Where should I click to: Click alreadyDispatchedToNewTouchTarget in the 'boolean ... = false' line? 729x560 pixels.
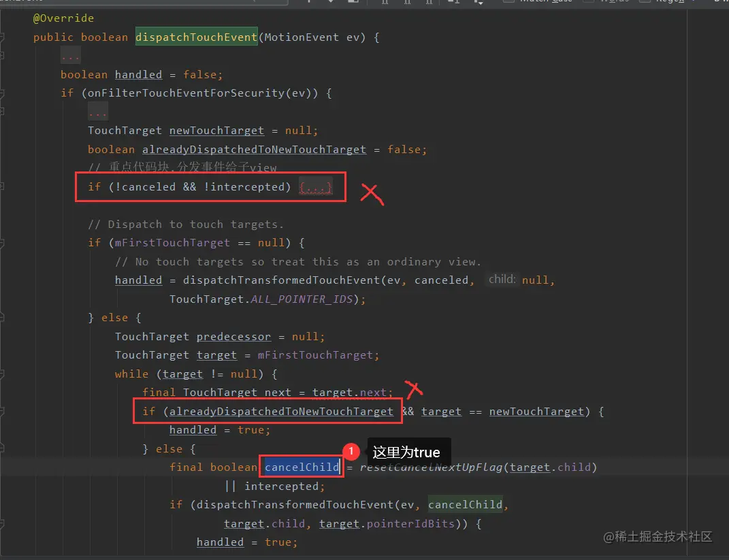coord(255,150)
